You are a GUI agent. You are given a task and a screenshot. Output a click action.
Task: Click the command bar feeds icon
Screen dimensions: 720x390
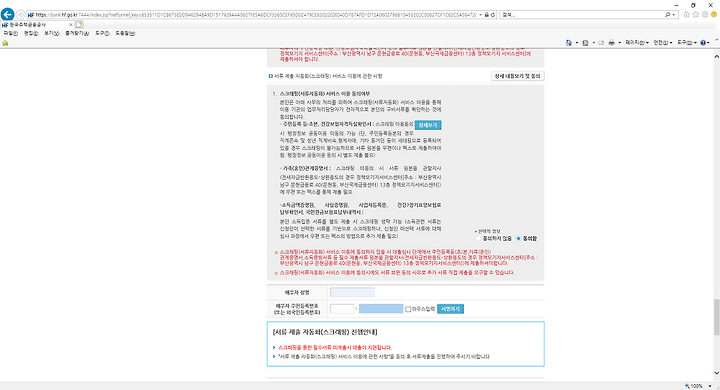(x=585, y=43)
